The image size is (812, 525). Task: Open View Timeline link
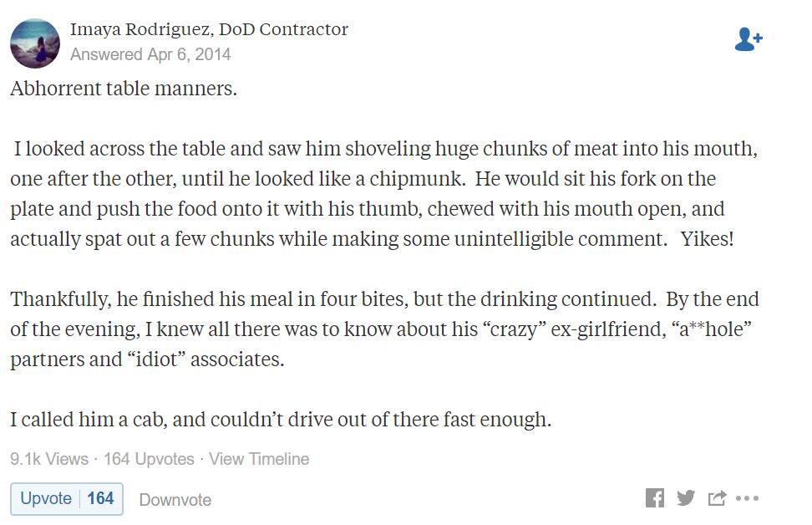click(259, 459)
